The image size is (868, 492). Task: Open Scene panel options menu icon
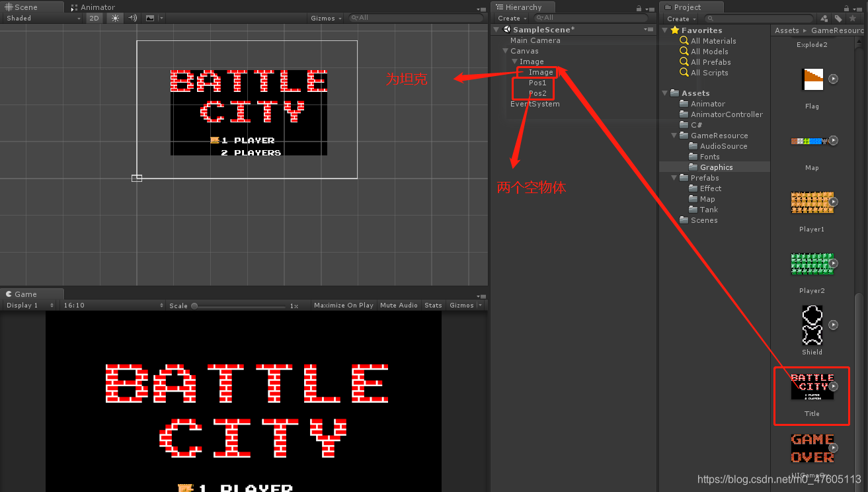(481, 9)
